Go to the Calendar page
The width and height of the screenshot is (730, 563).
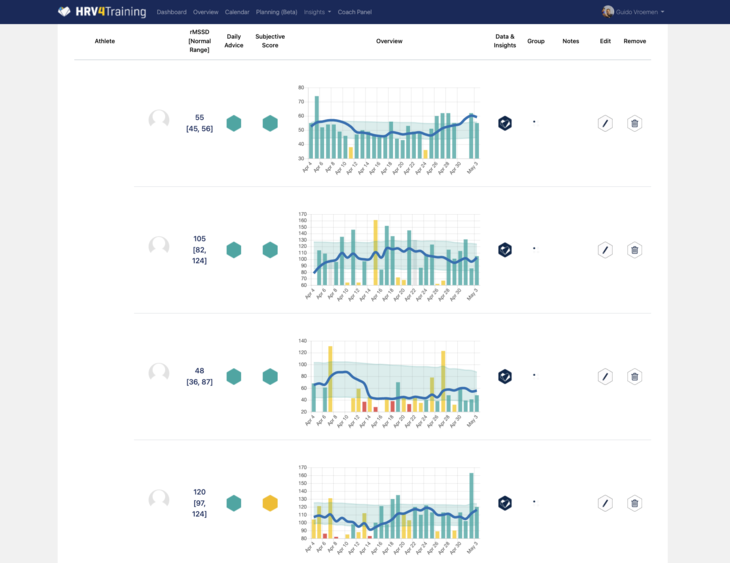tap(237, 12)
